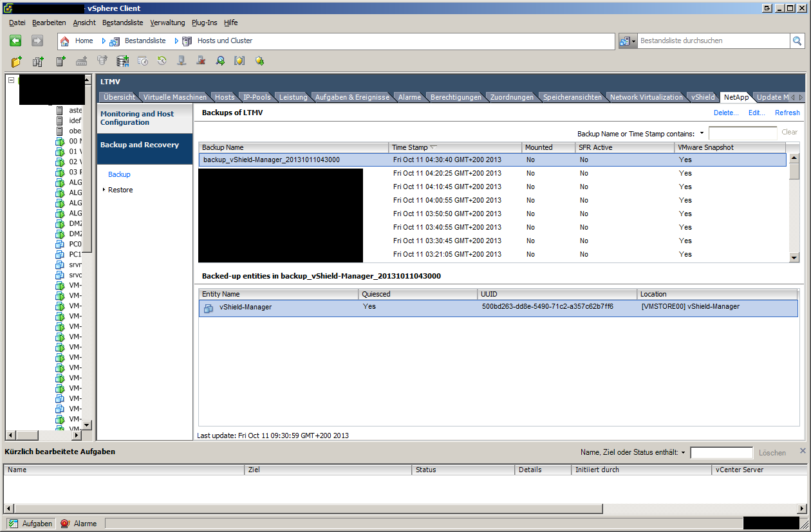Click the host icon next to 'idef'
This screenshot has height=532, width=811.
(61, 120)
